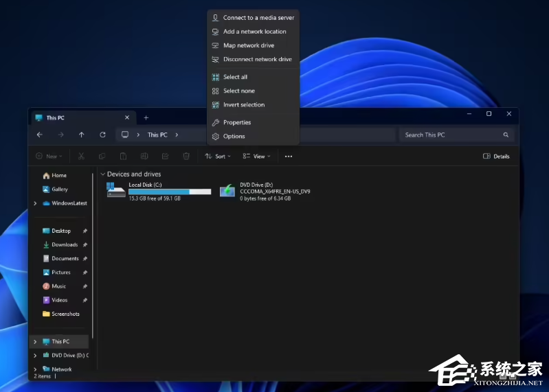Unpin Videos using its pin icon
The height and width of the screenshot is (392, 549).
tap(85, 300)
